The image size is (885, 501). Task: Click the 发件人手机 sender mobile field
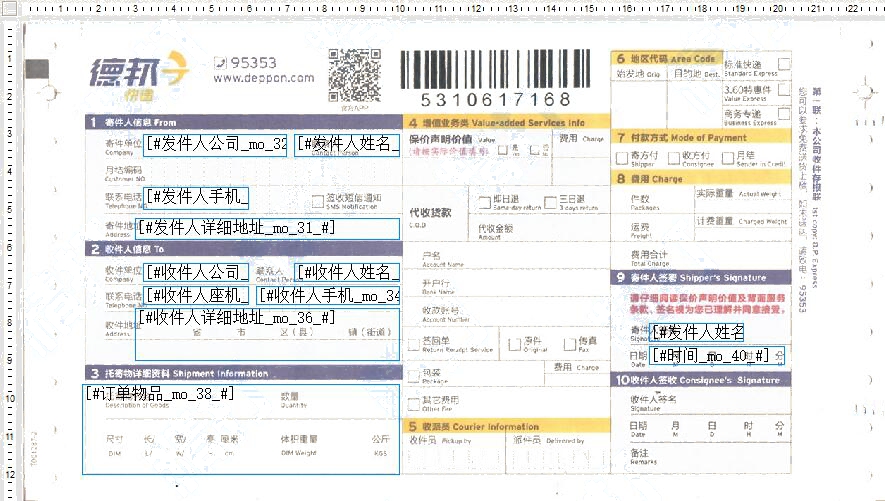(x=196, y=197)
